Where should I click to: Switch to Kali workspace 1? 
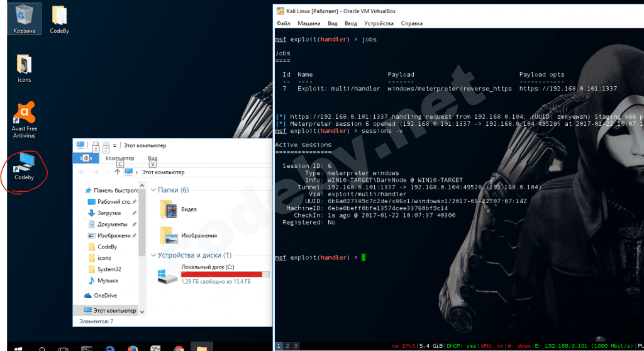[279, 346]
